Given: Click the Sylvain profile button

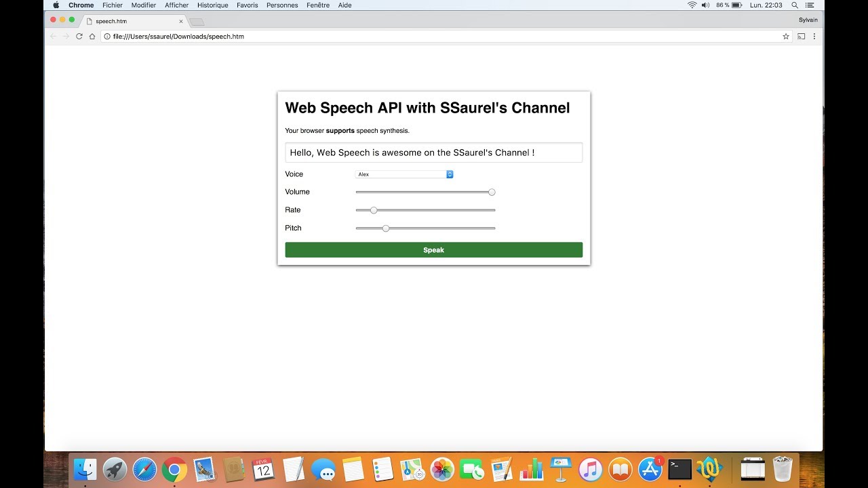Looking at the screenshot, I should (808, 20).
